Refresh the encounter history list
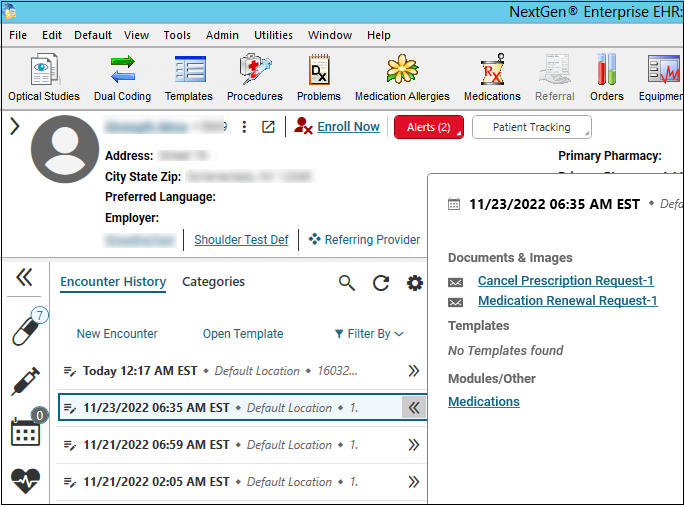The width and height of the screenshot is (684, 505). (381, 283)
